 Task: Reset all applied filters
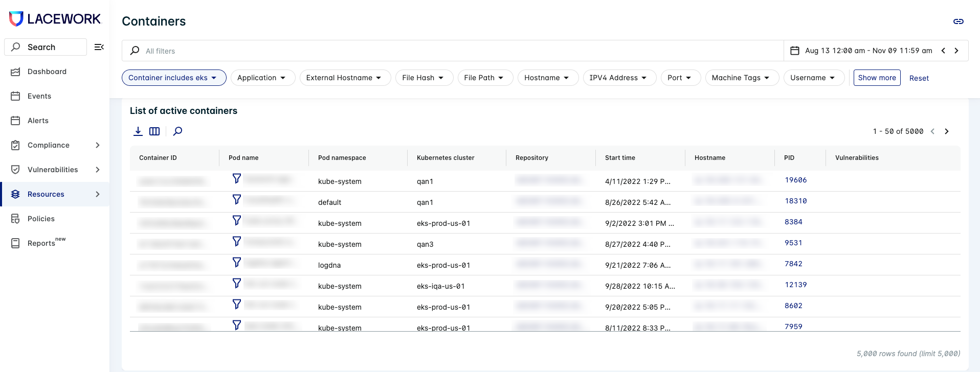[x=919, y=78]
